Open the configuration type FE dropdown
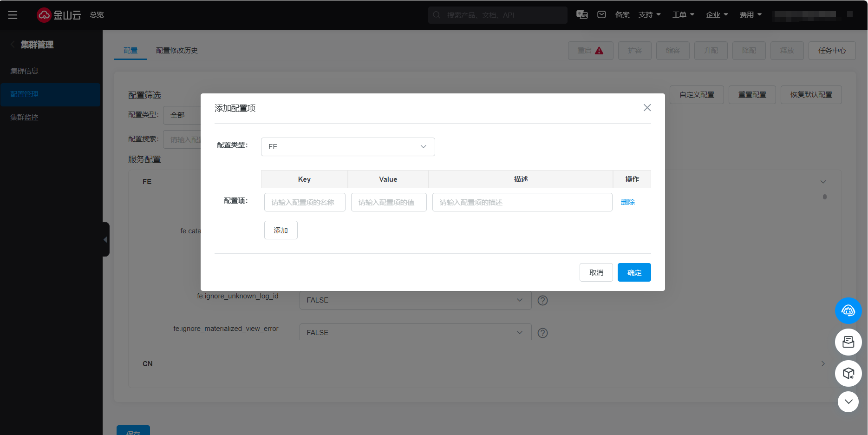This screenshot has height=435, width=868. coord(347,147)
